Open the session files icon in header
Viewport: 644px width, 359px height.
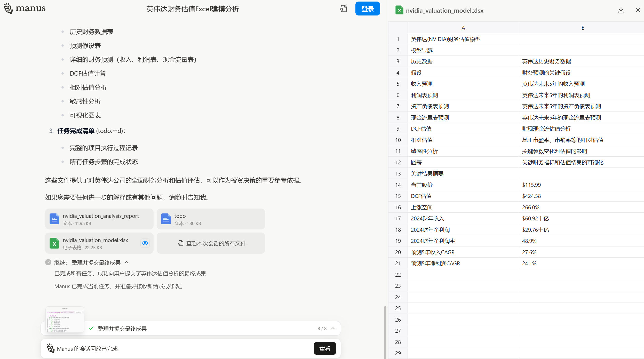[343, 9]
